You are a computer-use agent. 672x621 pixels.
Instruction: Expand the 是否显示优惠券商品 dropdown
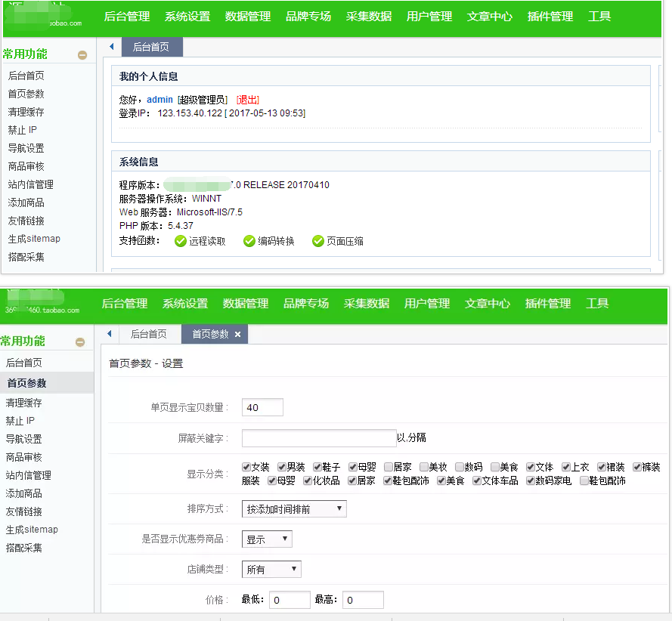(267, 539)
